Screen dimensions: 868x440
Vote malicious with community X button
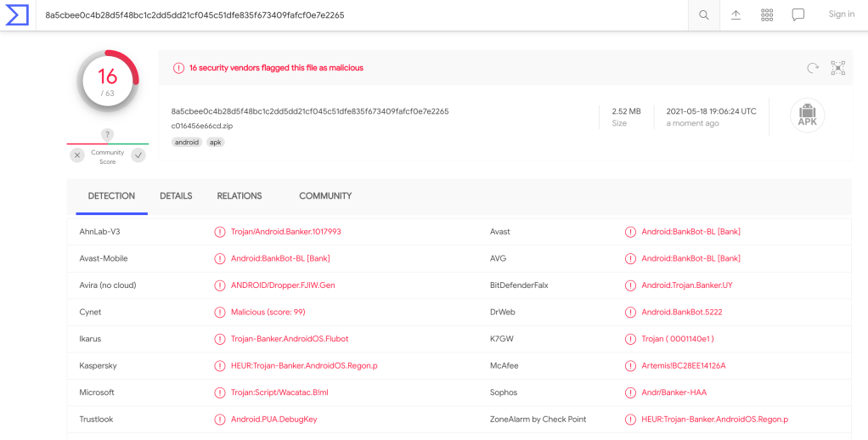point(77,155)
